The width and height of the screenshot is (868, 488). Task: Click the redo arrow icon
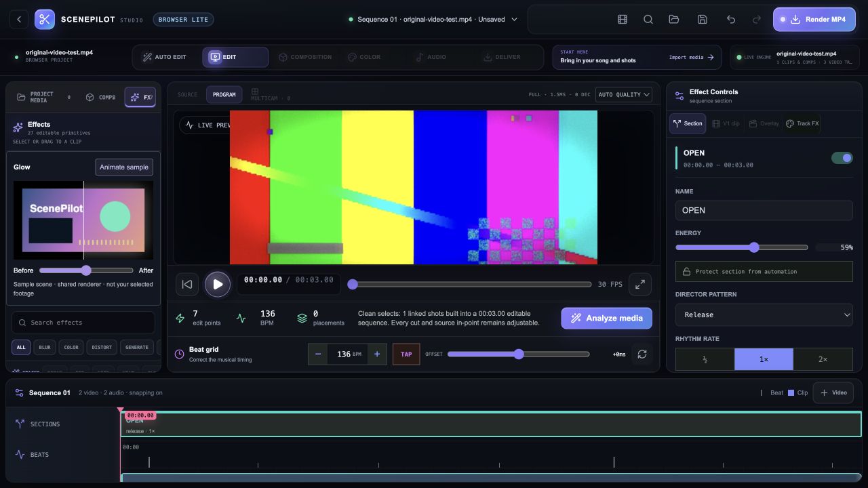click(757, 20)
